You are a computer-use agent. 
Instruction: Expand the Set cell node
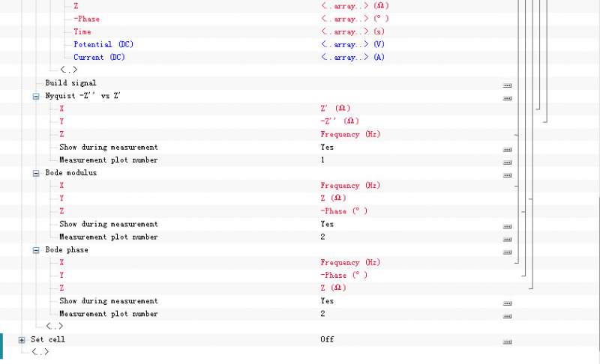coord(22,340)
